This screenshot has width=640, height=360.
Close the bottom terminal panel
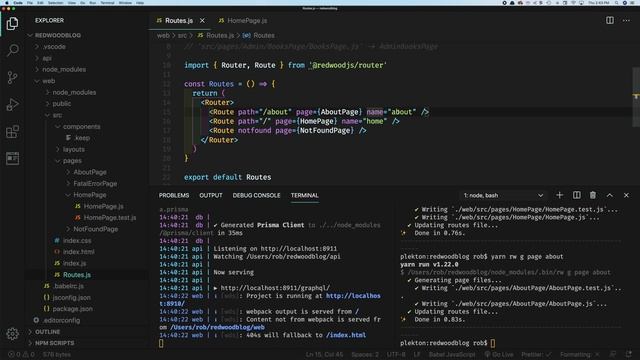click(626, 195)
